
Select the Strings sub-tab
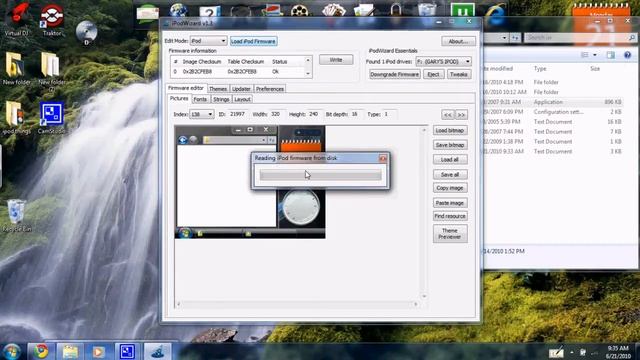[221, 99]
